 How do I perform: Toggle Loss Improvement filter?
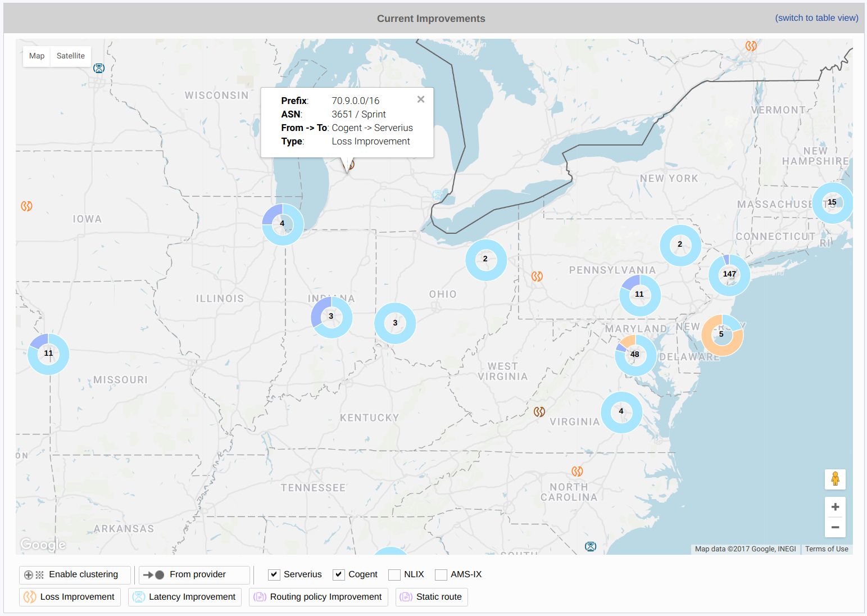tap(70, 597)
